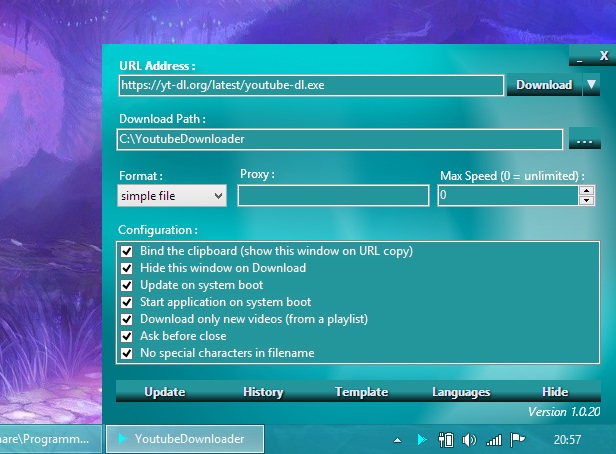Toggle Bind the clipboard checkbox

[x=126, y=251]
